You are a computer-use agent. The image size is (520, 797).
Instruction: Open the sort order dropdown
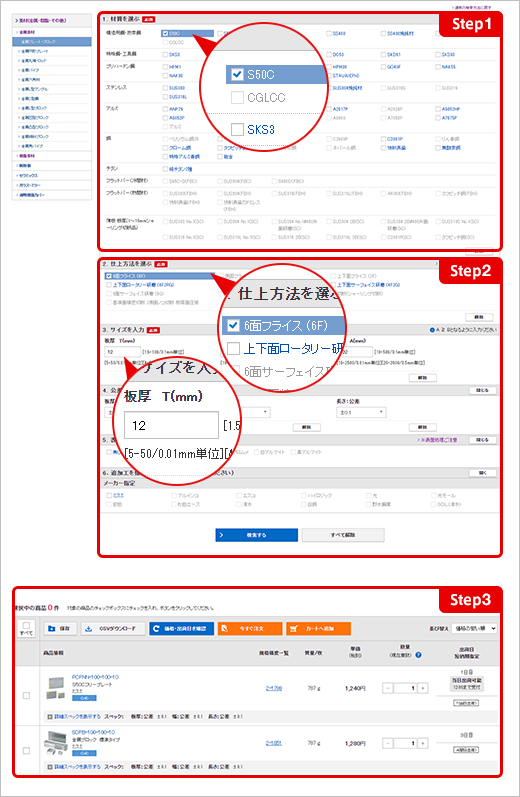(x=474, y=629)
